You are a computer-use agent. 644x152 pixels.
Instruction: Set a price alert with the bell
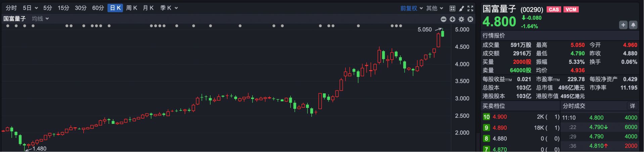633,25
